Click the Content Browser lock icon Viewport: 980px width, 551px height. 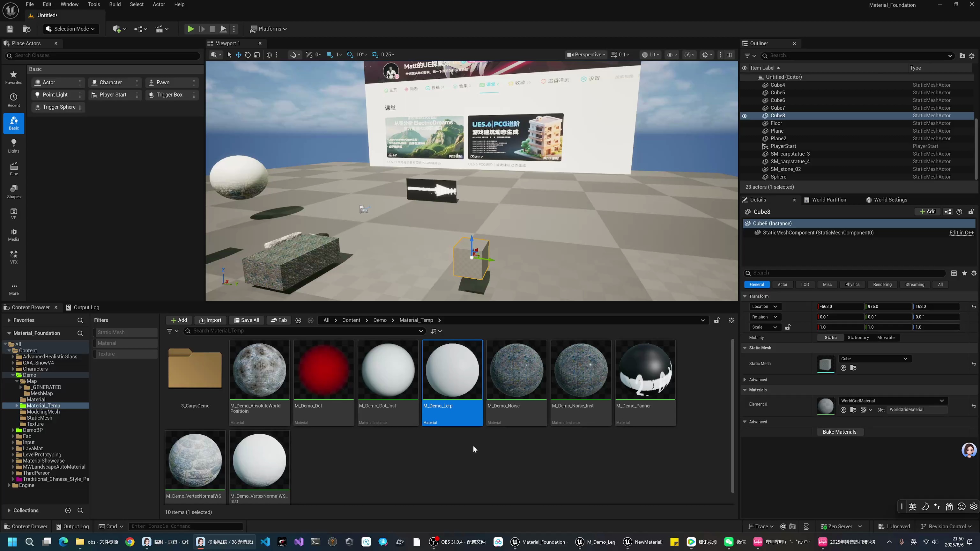[x=717, y=320]
